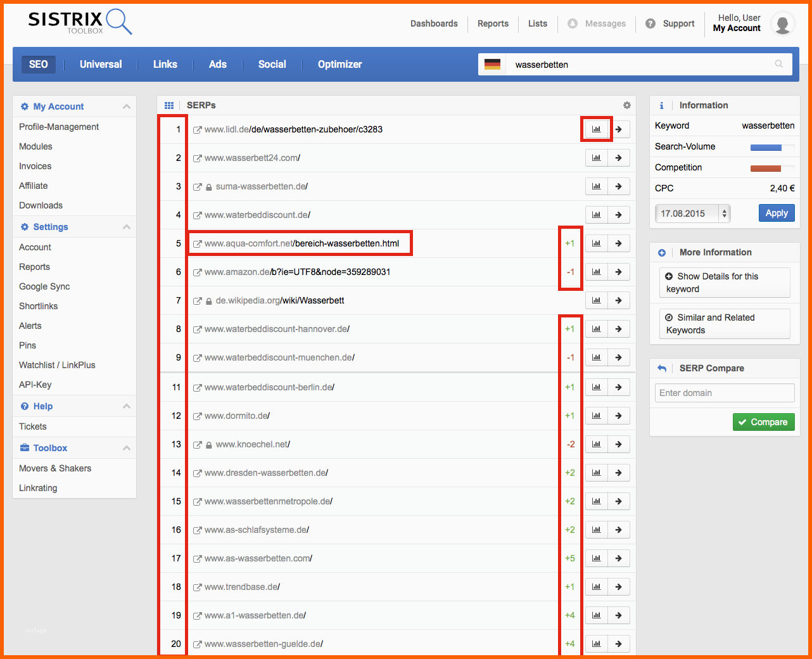Collapse the Toolbox sidebar section

click(127, 448)
